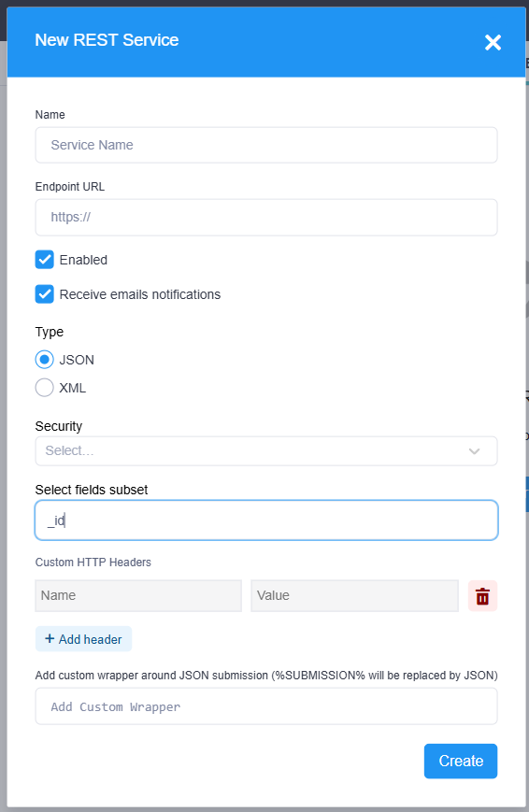Delete the custom HTTP header row

(x=482, y=596)
